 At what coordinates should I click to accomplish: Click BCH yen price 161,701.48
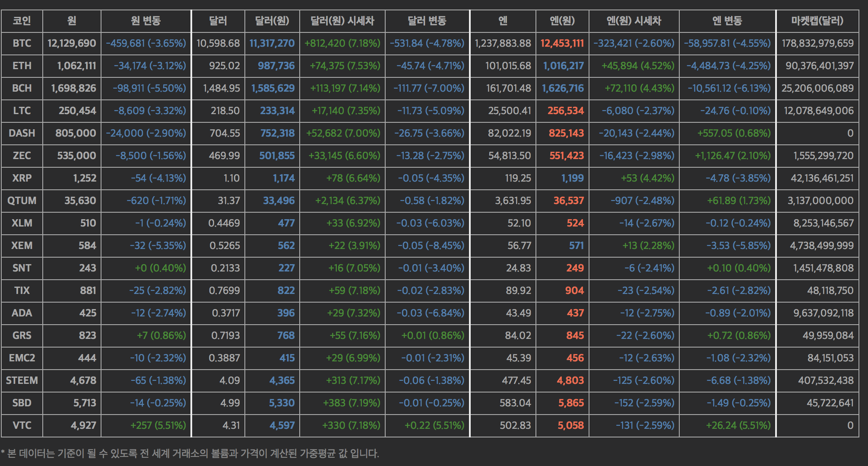[x=509, y=88]
